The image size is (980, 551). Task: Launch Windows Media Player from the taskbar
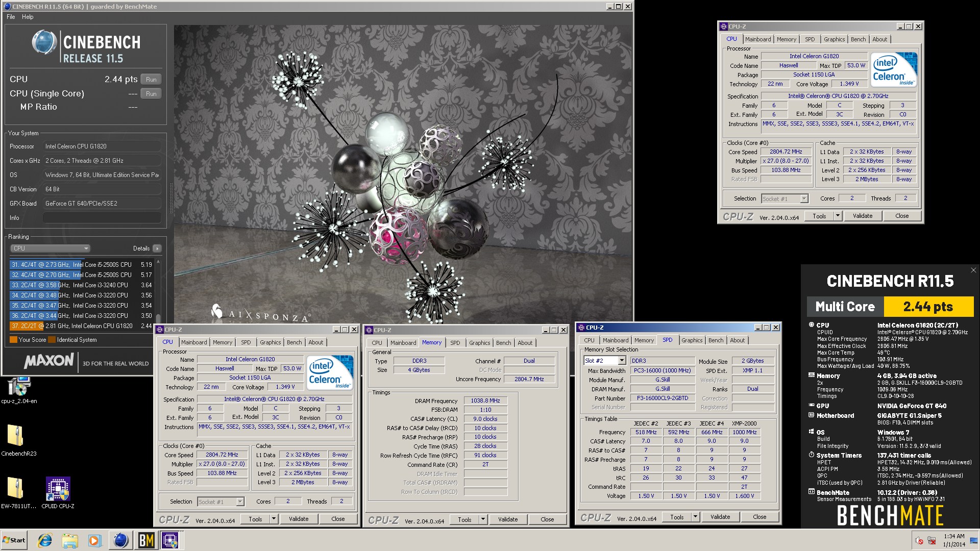(x=94, y=540)
